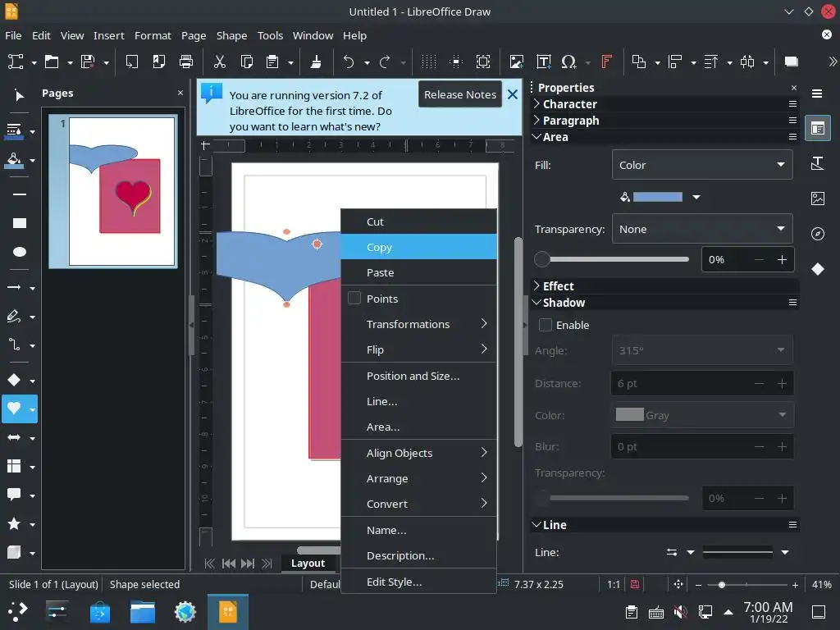Viewport: 840px width, 630px height.
Task: Select the Curves and Polygons tool
Action: (15, 316)
